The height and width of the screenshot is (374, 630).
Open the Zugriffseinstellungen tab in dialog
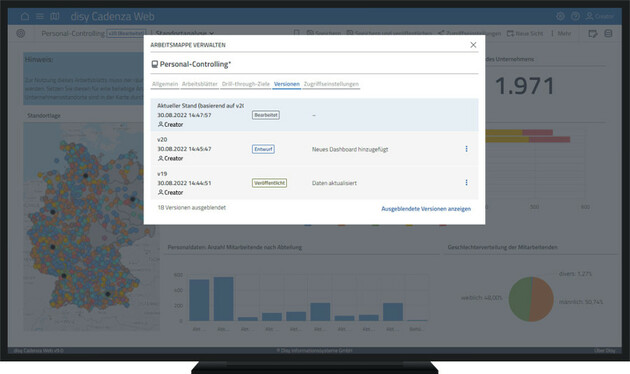point(331,84)
